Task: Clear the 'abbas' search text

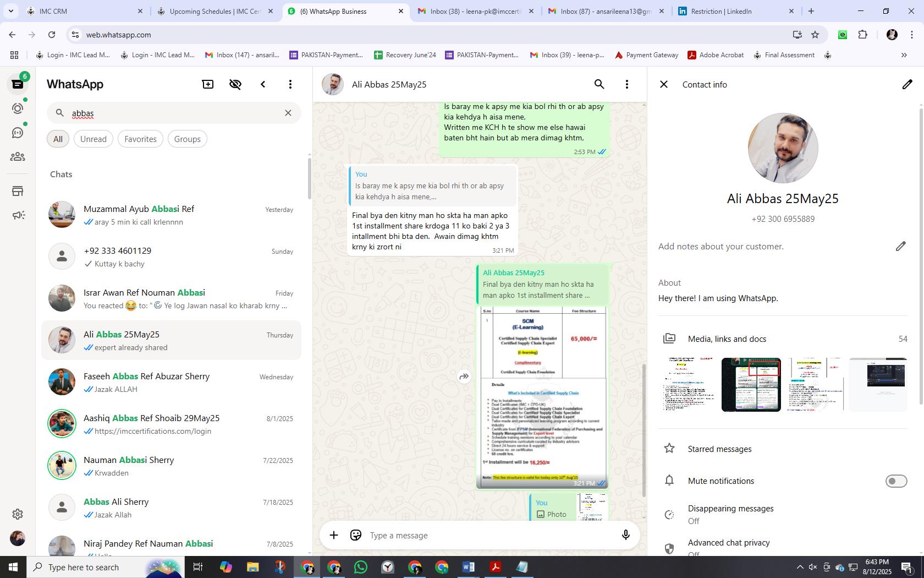Action: 288,113
